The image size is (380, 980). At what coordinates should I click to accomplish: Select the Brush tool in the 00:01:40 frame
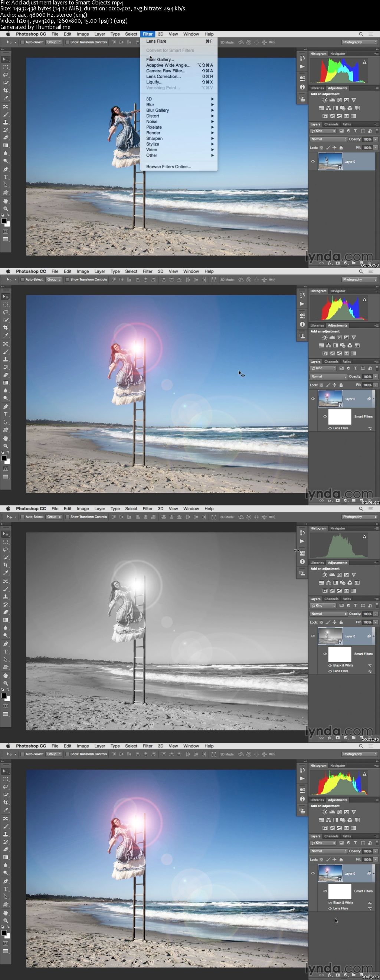point(6,352)
